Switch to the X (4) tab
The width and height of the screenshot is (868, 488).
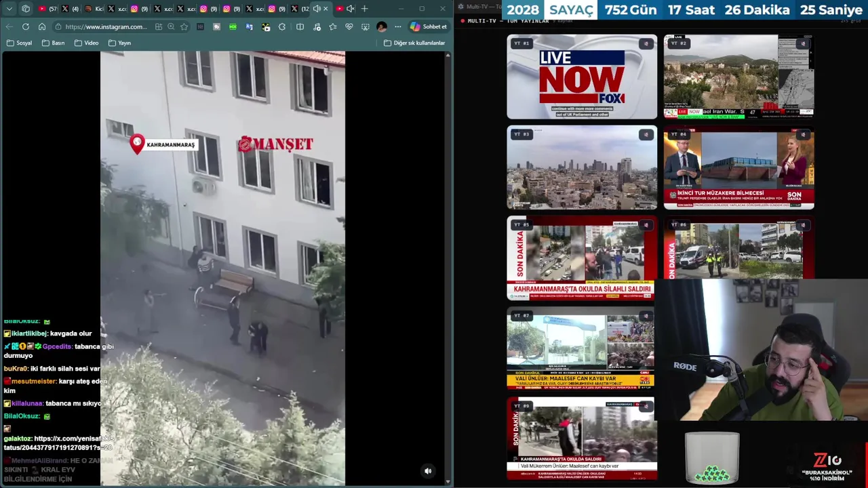[x=71, y=9]
